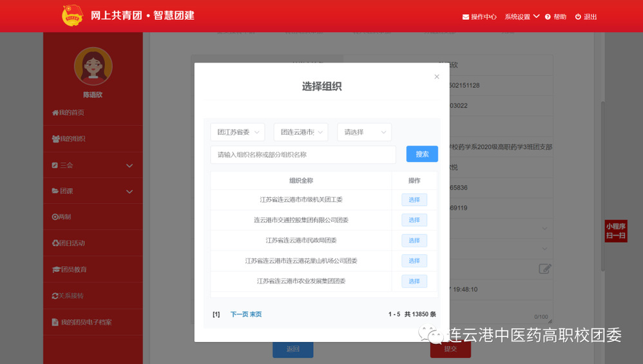The height and width of the screenshot is (364, 643).
Task: Click the 帮助 help icon
Action: 548,17
